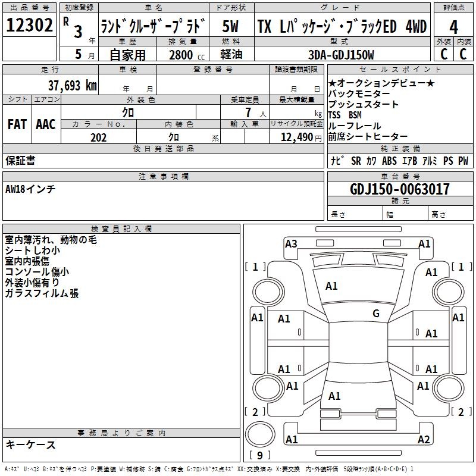
Task: Select the chassis number GDJ150-0063017
Action: [x=400, y=189]
